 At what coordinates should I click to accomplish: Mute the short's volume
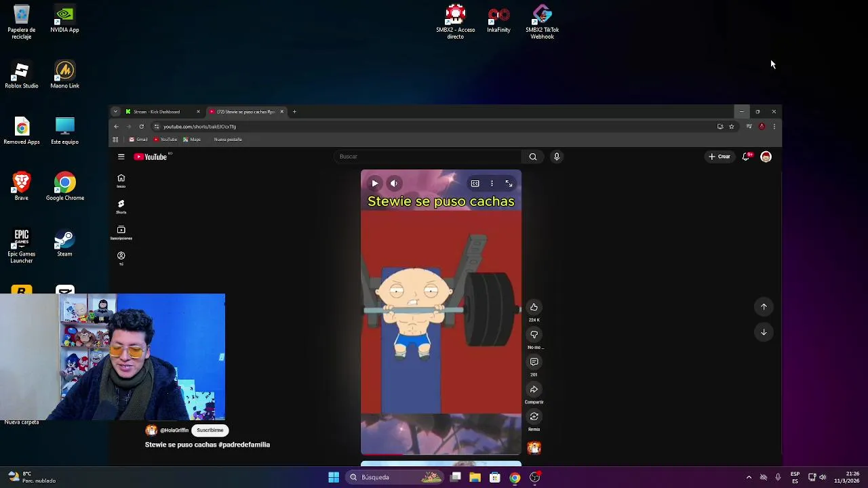(x=394, y=183)
